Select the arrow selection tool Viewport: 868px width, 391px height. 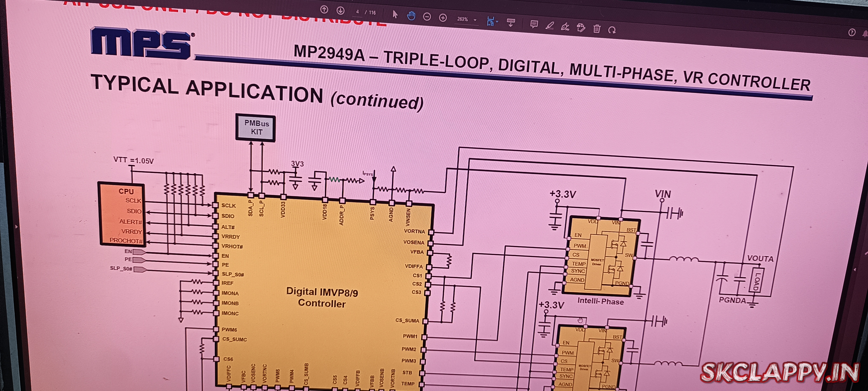395,14
